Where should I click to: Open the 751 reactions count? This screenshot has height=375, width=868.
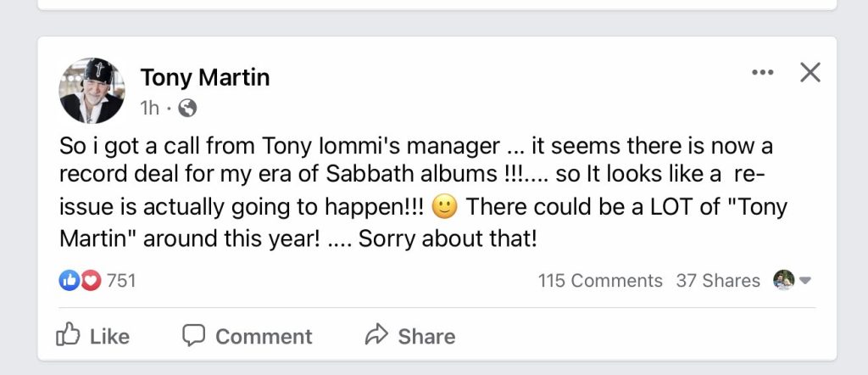[x=121, y=280]
